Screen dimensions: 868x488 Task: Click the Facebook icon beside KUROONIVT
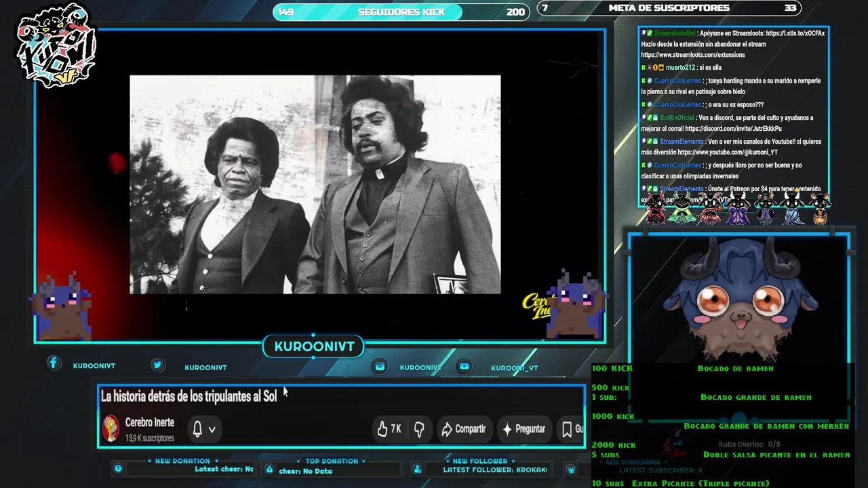[54, 363]
